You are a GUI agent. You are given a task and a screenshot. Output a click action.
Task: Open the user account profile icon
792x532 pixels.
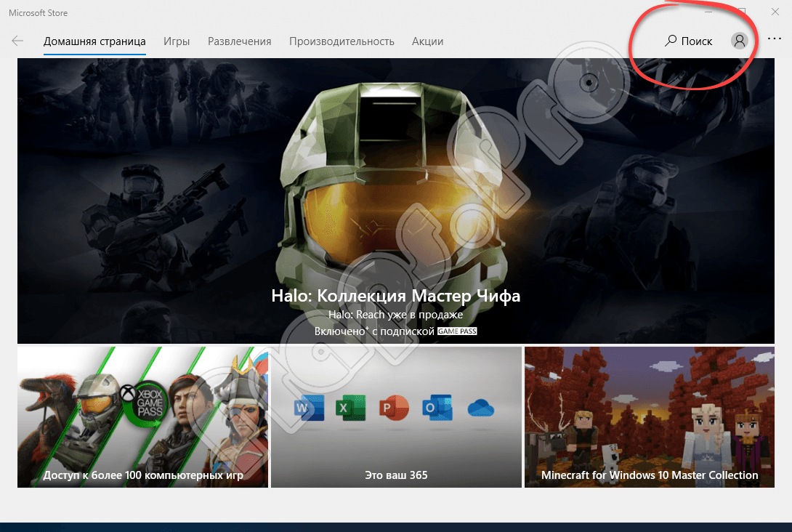tap(739, 41)
